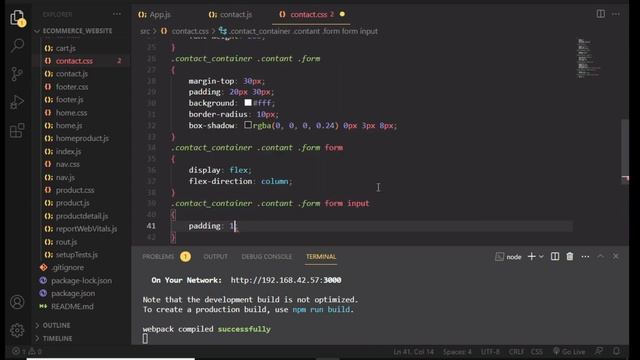Open the terminal launch profile dropdown arrow
640x360 pixels.
[x=541, y=257]
